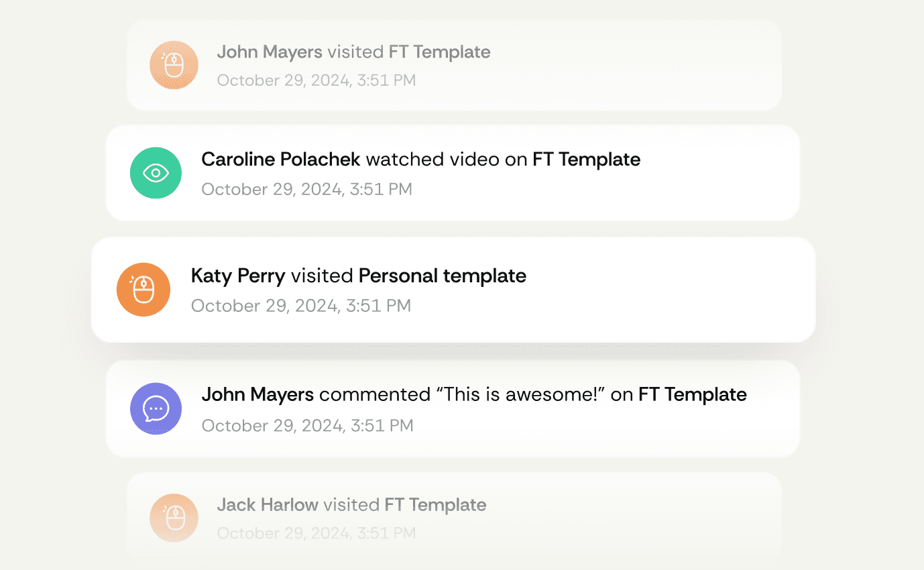
Task: Click John Mayers' name in the top notification
Action: 269,52
